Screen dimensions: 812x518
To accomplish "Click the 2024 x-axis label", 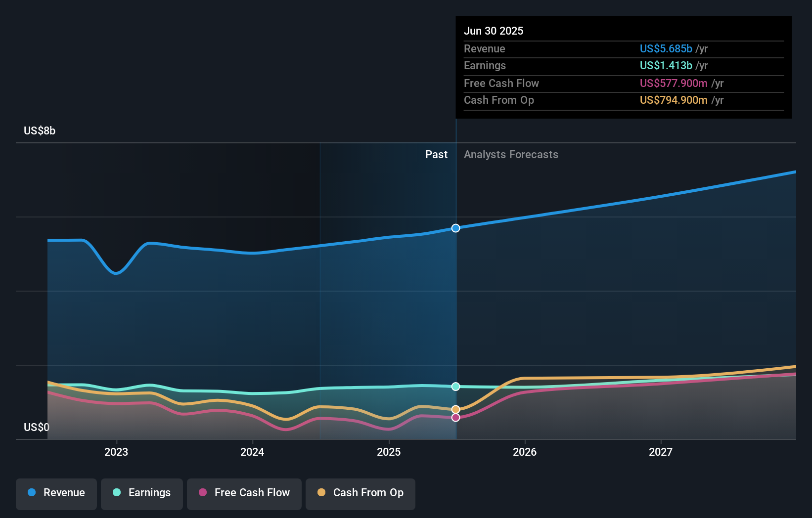I will [252, 452].
